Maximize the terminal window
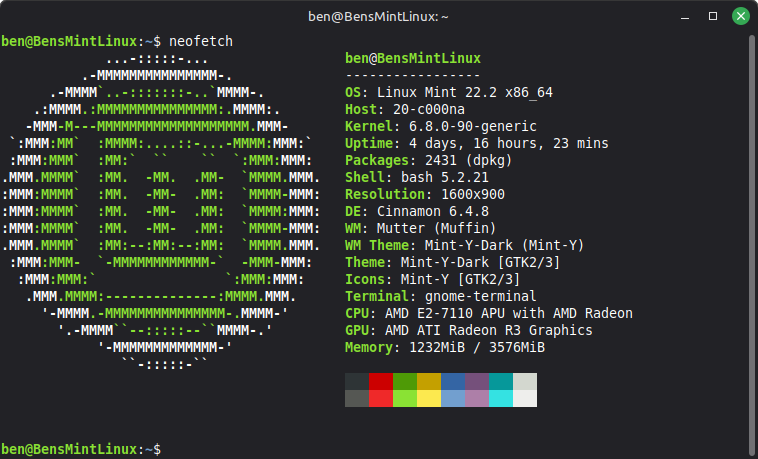 point(714,16)
